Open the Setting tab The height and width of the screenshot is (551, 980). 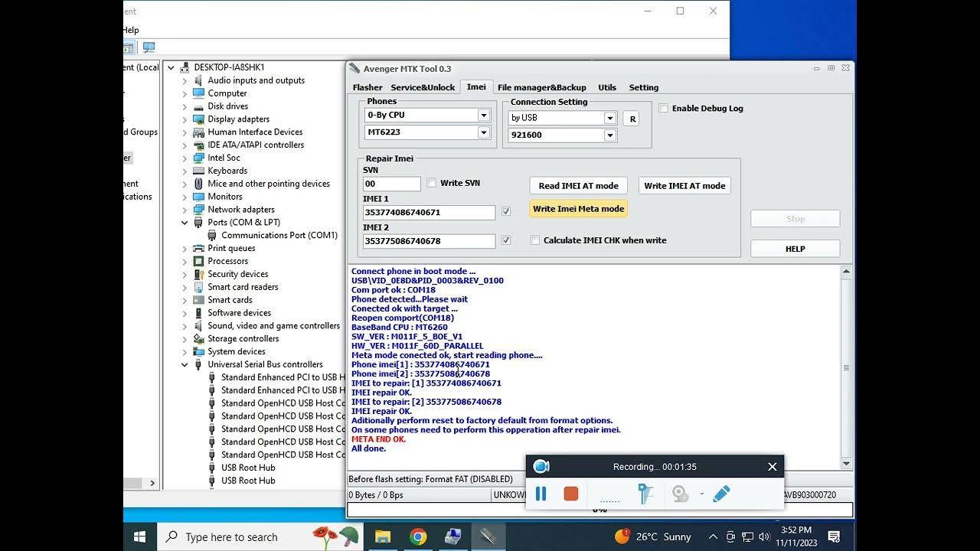(x=644, y=87)
